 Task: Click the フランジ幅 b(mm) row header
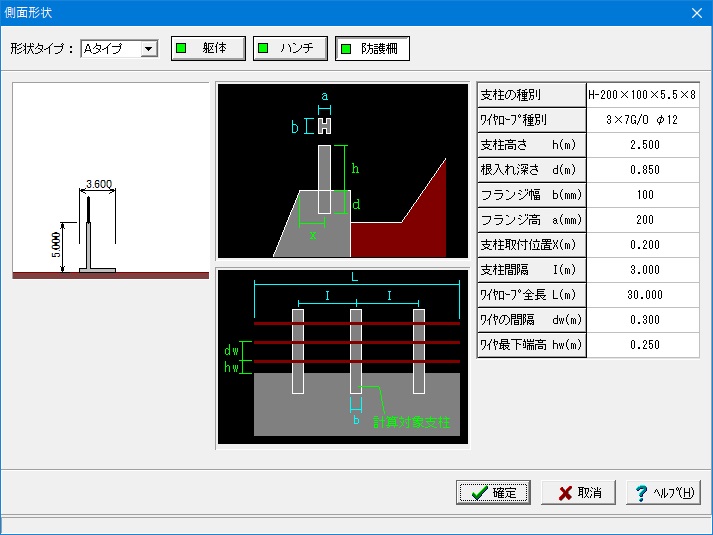point(532,195)
